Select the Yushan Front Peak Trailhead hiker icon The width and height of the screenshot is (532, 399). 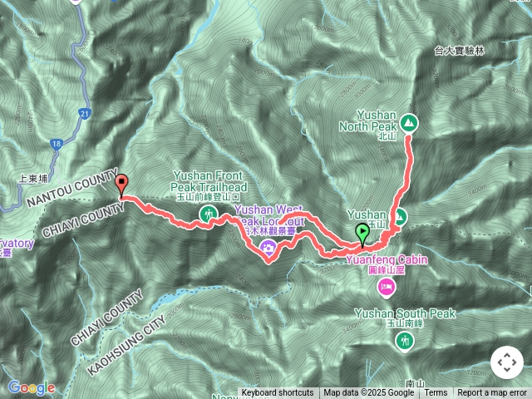click(x=209, y=214)
